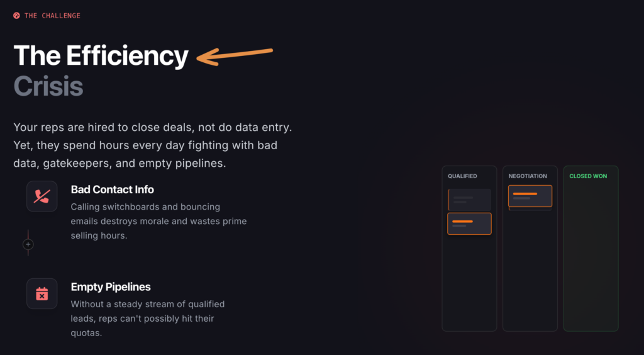Image resolution: width=644 pixels, height=355 pixels.
Task: Click the red icon beside THE CHALLENGE
Action: [x=17, y=16]
